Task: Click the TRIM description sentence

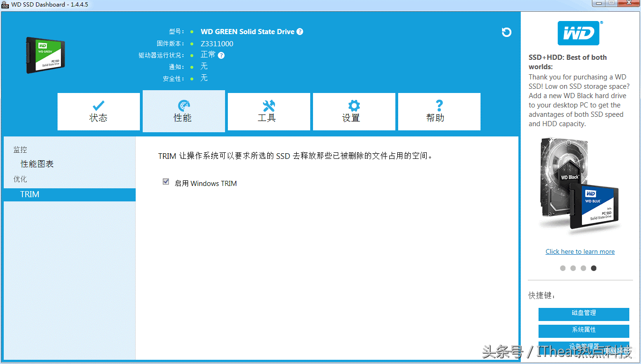Action: 295,156
